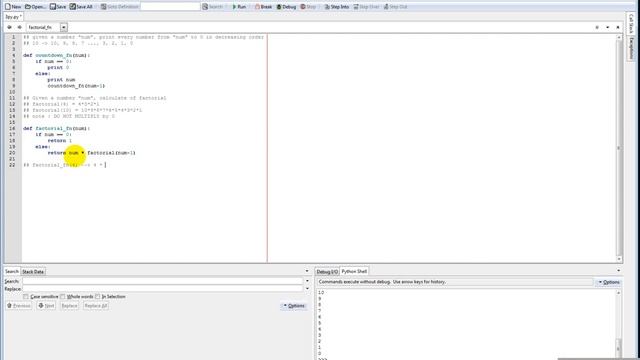The width and height of the screenshot is (640, 360).
Task: Click the Next search match button
Action: [46, 306]
